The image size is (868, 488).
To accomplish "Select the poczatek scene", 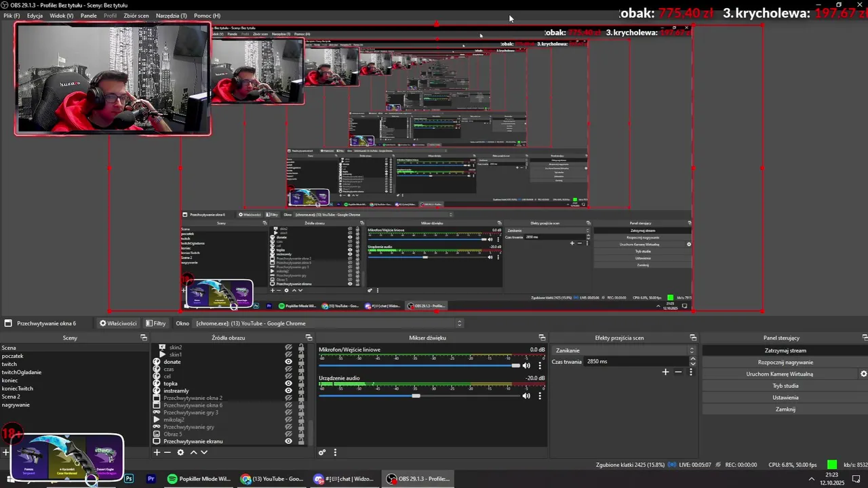I will (12, 356).
